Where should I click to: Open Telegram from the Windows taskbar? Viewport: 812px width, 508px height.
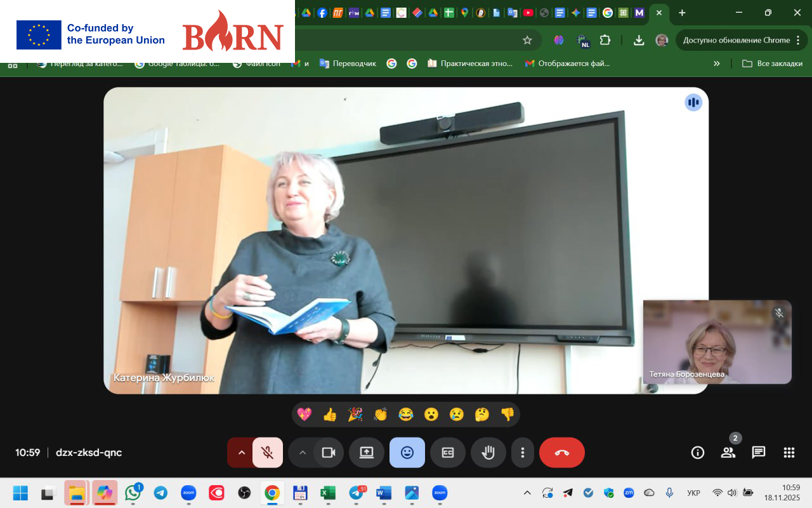point(160,493)
